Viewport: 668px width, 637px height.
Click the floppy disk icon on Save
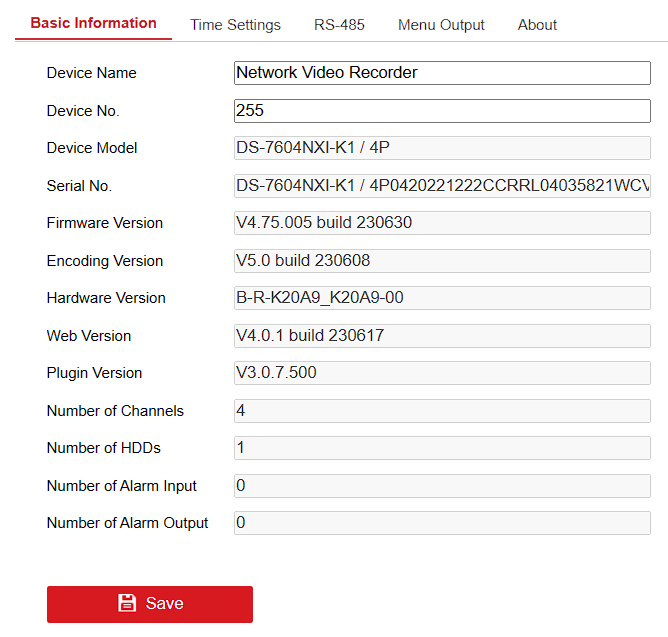click(x=127, y=603)
